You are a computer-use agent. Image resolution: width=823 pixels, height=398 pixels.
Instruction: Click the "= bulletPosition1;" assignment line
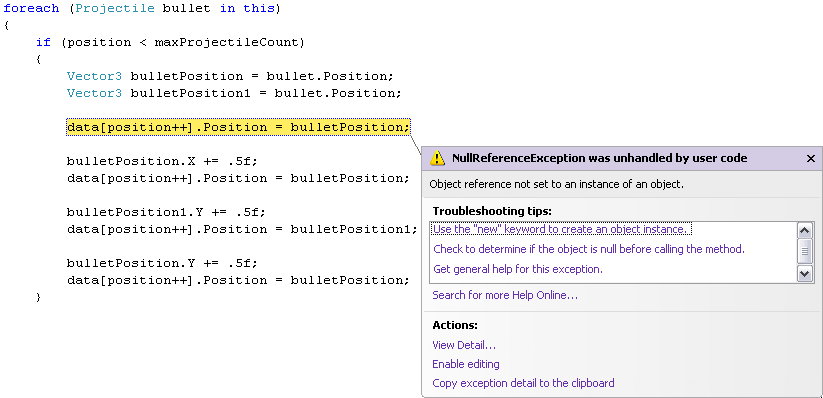[x=242, y=229]
